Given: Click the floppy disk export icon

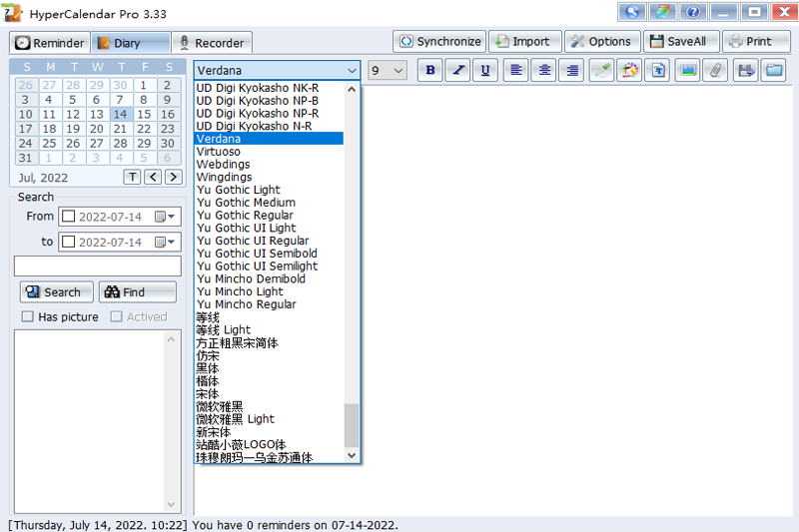Looking at the screenshot, I should pos(746,70).
